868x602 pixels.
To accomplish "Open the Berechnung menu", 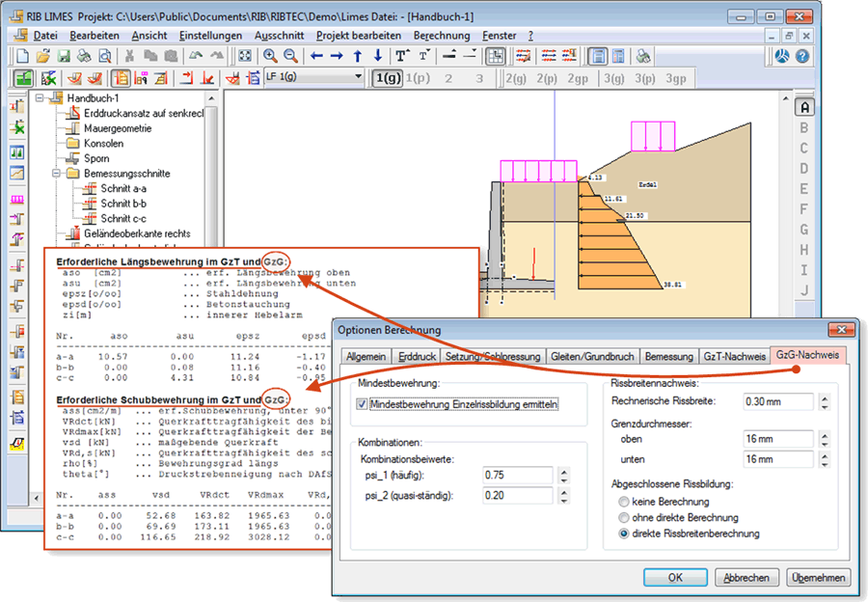I will point(442,36).
